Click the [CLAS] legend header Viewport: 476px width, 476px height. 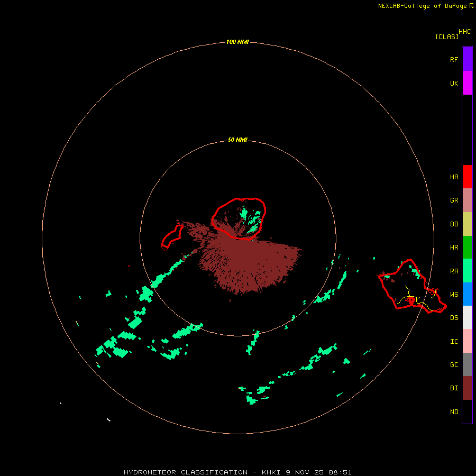(447, 36)
